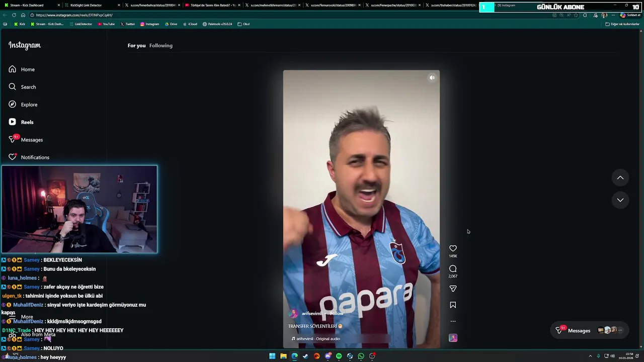Reload the page with refresh icon
The width and height of the screenshot is (644, 362).
[14, 15]
